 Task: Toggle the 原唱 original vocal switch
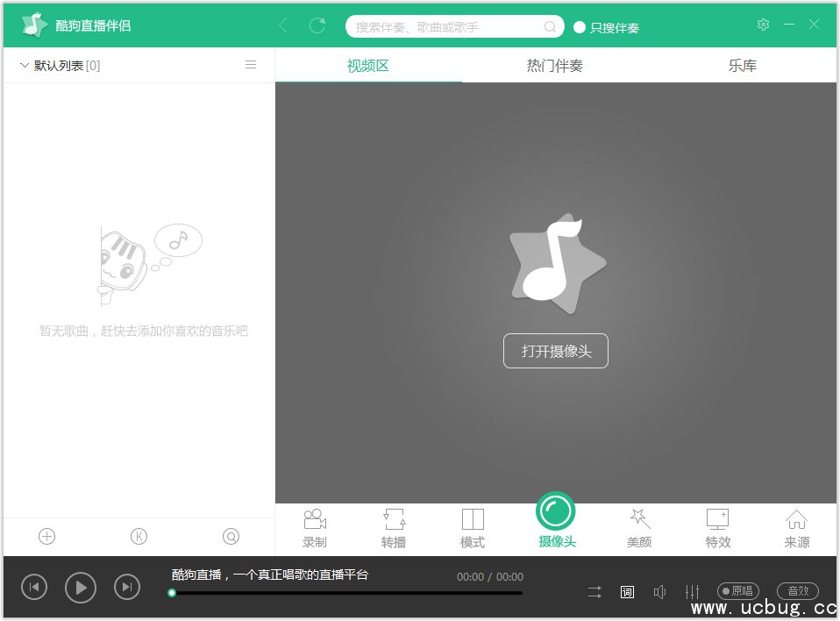[738, 591]
